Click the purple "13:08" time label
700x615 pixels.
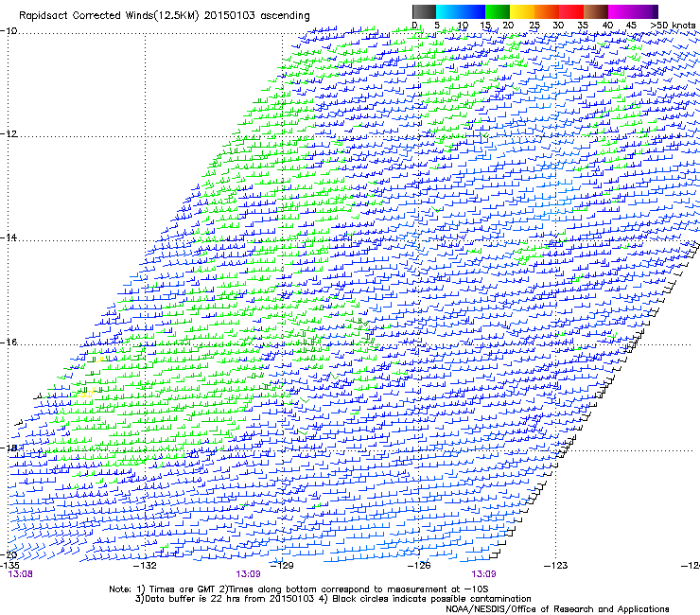click(x=21, y=574)
